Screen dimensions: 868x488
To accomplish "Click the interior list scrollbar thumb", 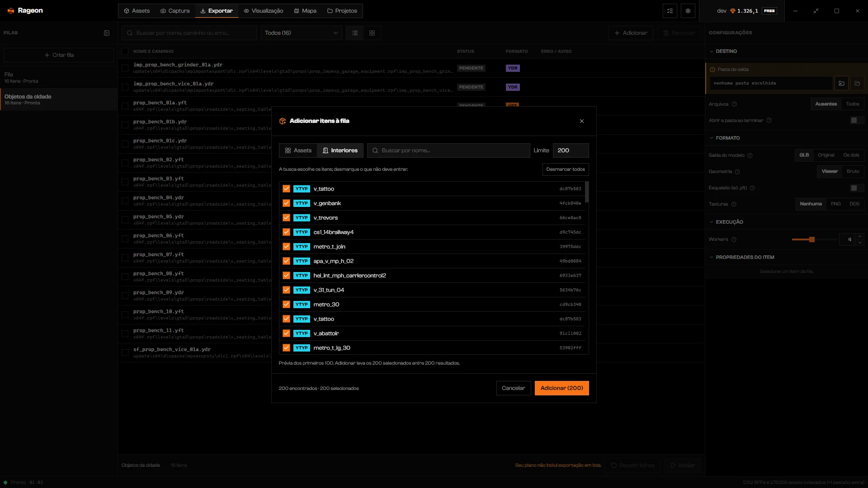I will click(x=587, y=192).
